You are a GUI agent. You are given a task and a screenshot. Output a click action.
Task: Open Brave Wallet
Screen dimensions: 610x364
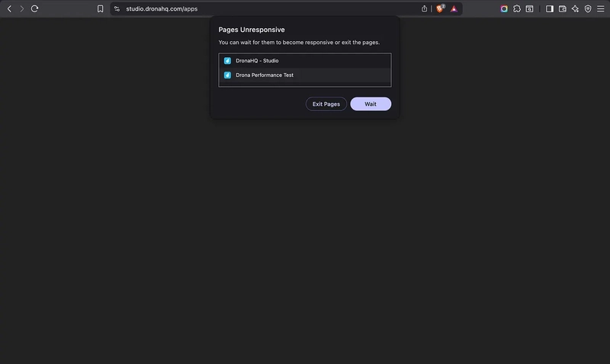click(x=562, y=8)
